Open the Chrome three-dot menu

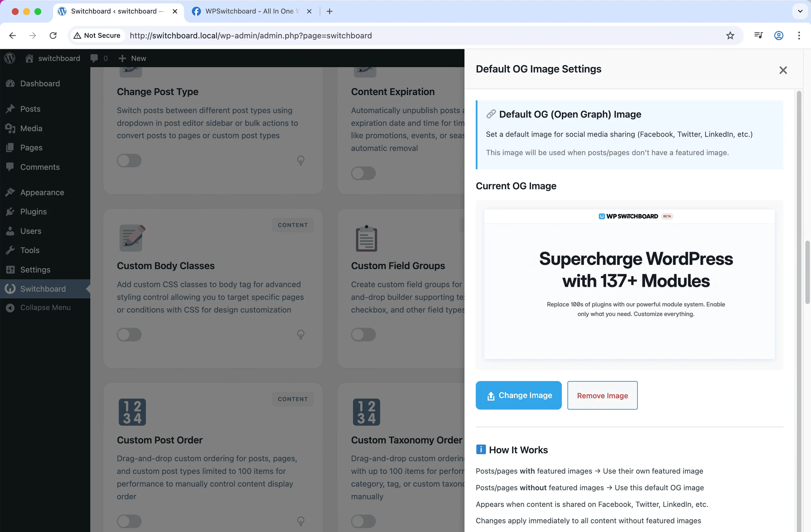pyautogui.click(x=799, y=36)
